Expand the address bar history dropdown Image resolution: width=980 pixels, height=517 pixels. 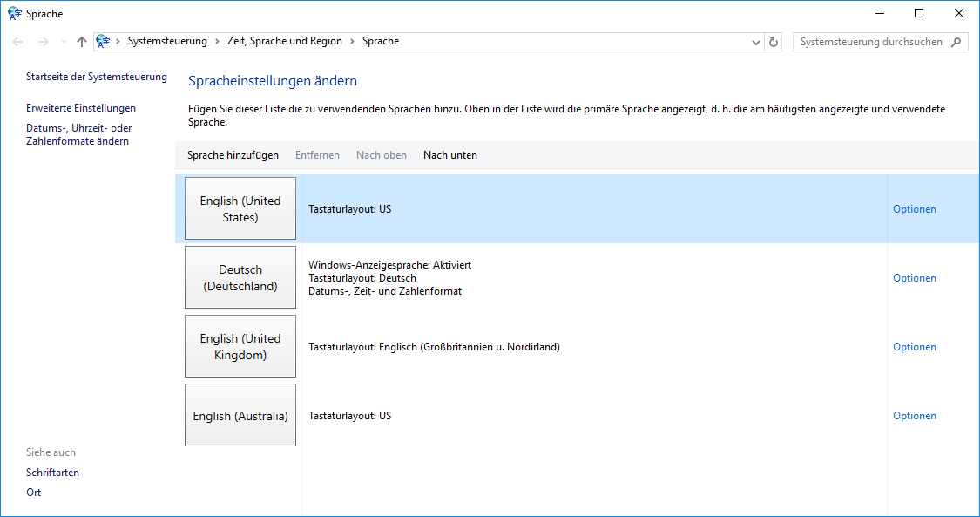(755, 42)
